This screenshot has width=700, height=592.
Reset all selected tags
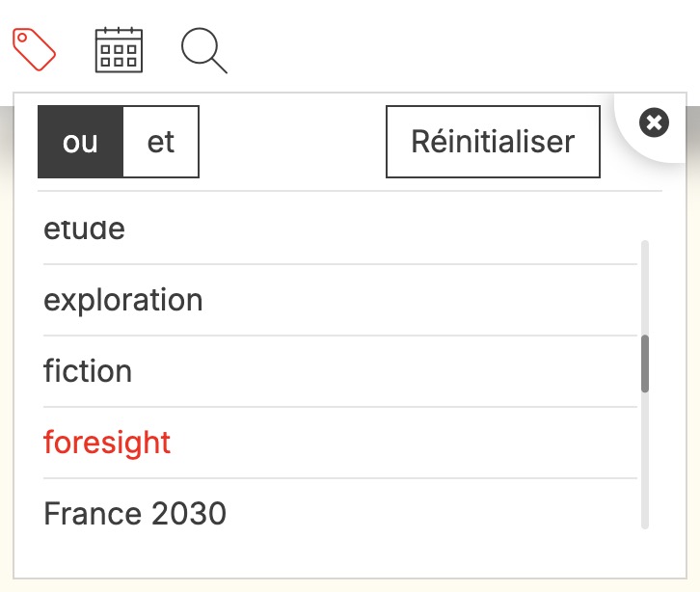[493, 142]
